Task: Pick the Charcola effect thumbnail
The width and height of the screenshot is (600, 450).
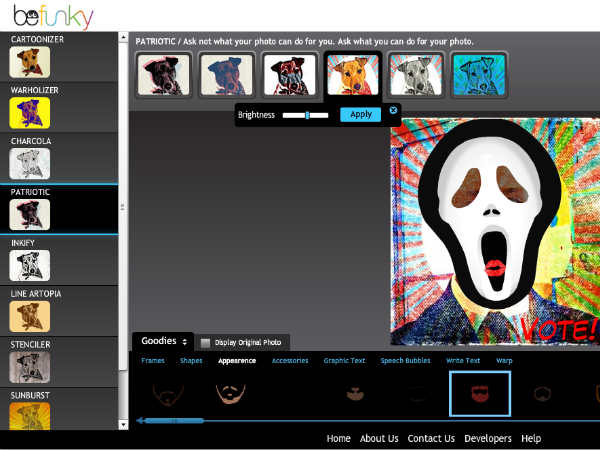Action: 29,163
